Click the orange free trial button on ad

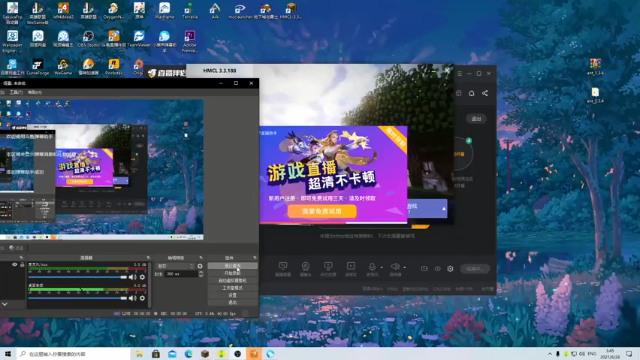(322, 211)
